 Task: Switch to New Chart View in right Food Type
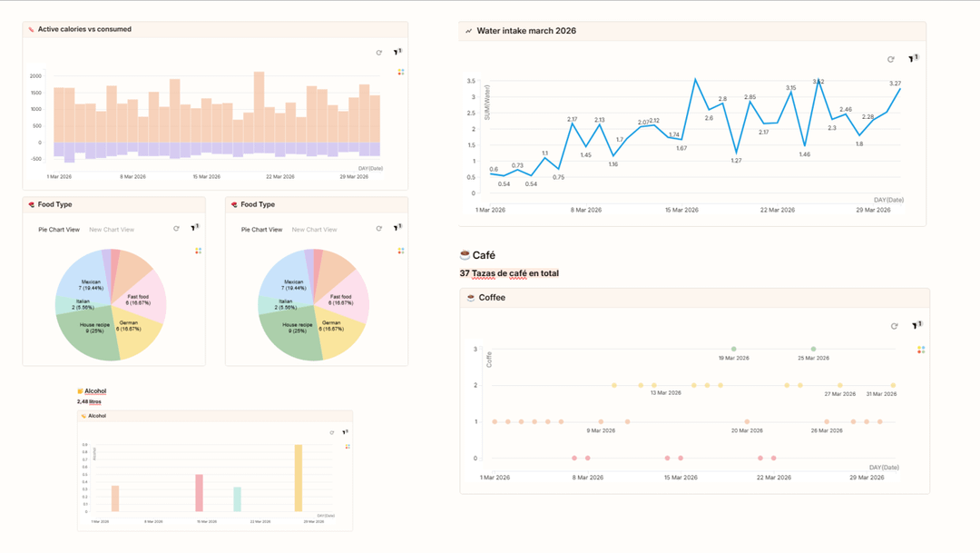click(315, 230)
